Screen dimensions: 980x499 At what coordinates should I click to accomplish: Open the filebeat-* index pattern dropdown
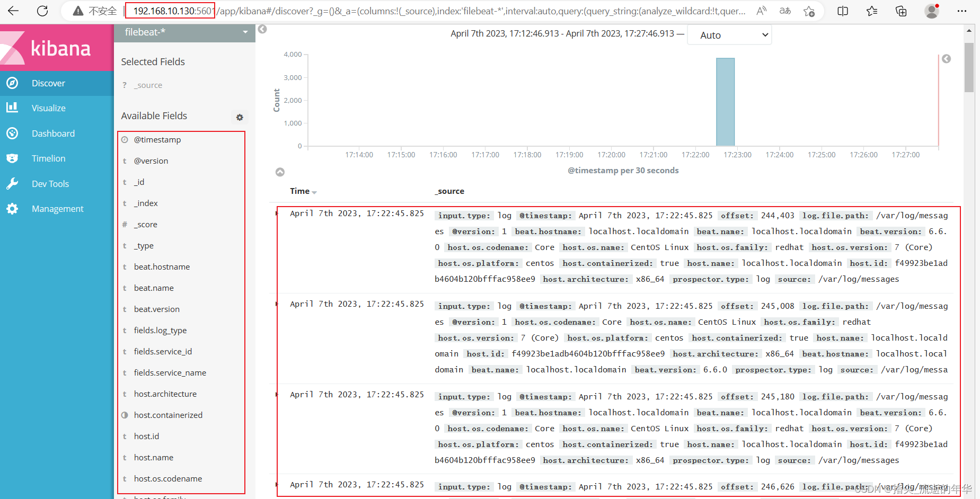(184, 32)
